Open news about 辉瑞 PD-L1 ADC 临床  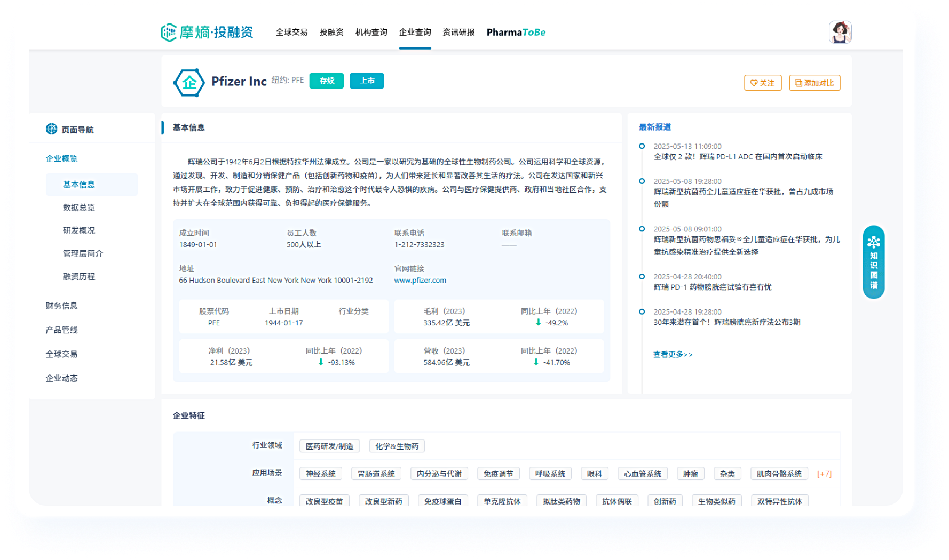click(738, 157)
